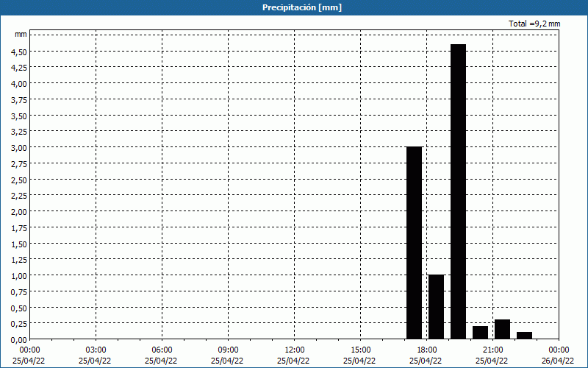
Task: Select the 0,75 y-axis label
Action: tap(19, 291)
